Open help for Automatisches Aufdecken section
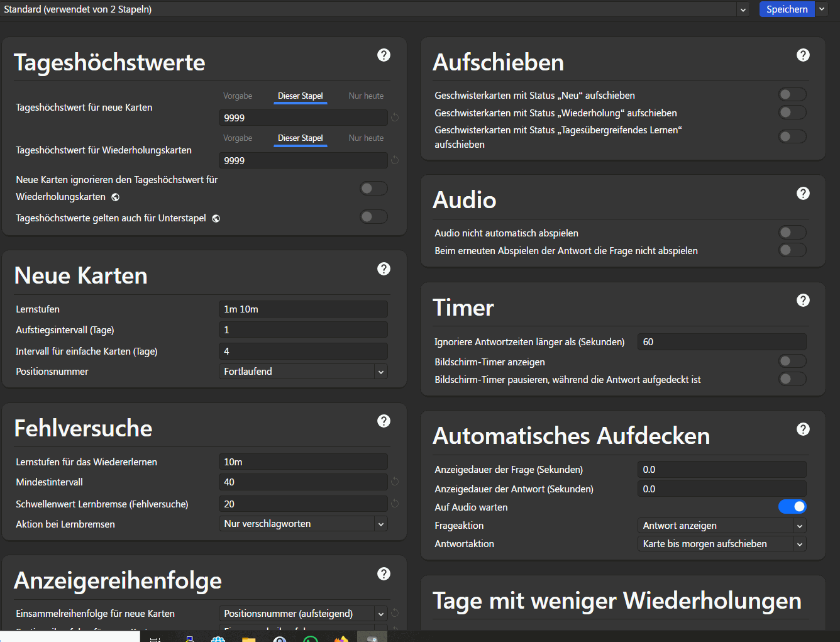The height and width of the screenshot is (642, 840). click(x=803, y=429)
